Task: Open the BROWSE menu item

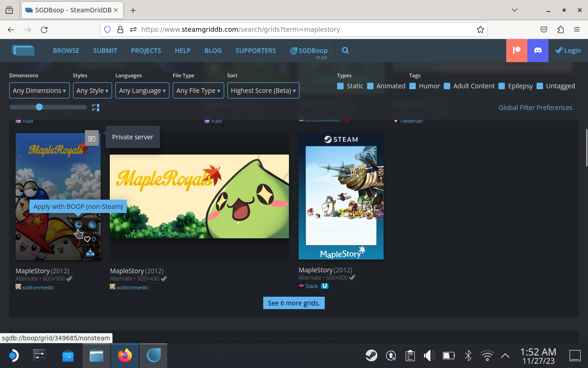Action: (66, 51)
